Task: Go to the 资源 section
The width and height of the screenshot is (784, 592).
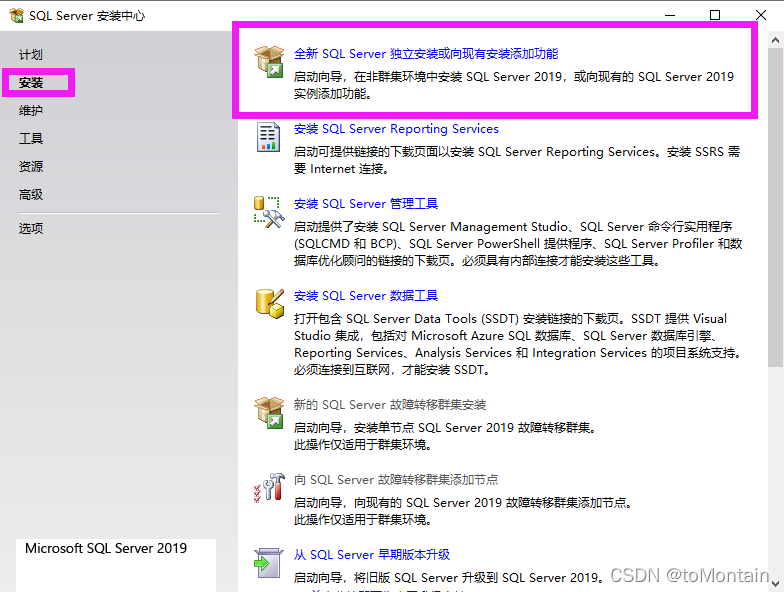Action: (x=31, y=166)
